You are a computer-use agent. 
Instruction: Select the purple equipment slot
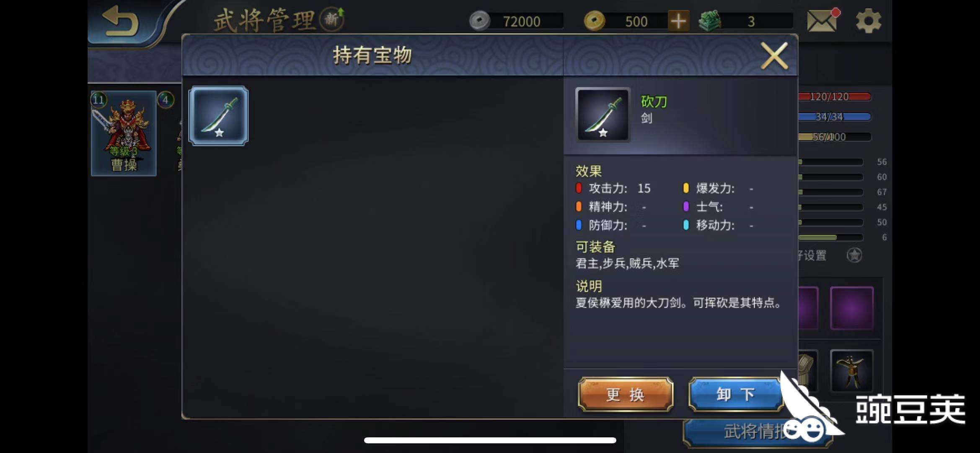click(x=851, y=308)
